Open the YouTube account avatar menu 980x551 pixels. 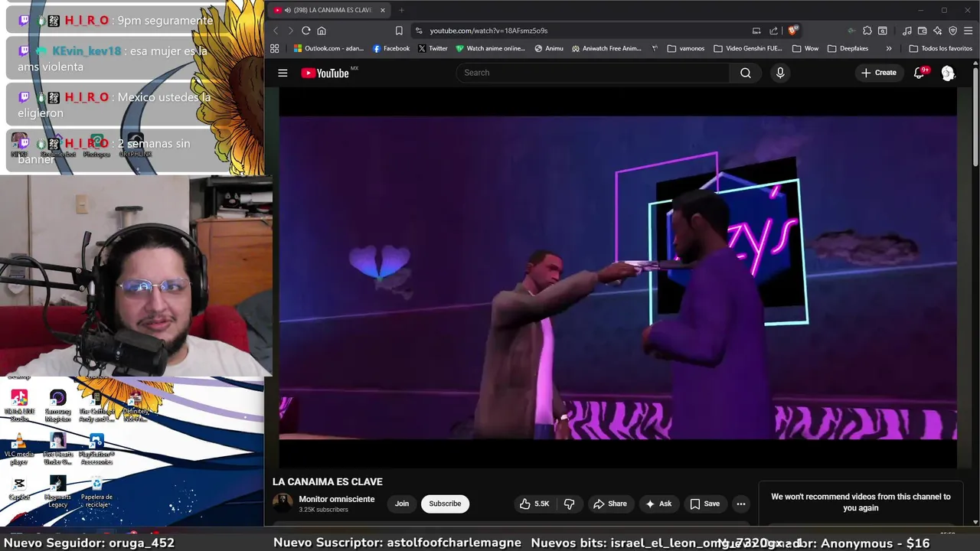pyautogui.click(x=948, y=73)
